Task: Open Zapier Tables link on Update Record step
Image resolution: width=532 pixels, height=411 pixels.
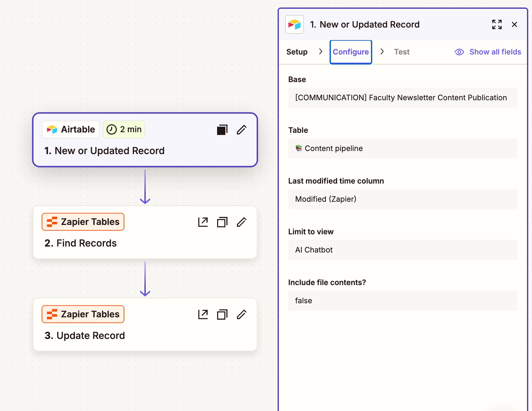Action: (203, 315)
